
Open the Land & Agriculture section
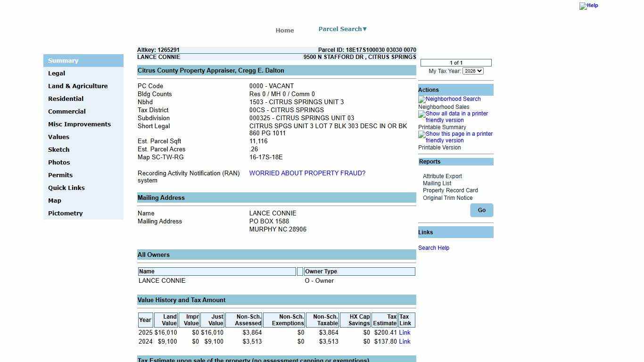(x=78, y=86)
